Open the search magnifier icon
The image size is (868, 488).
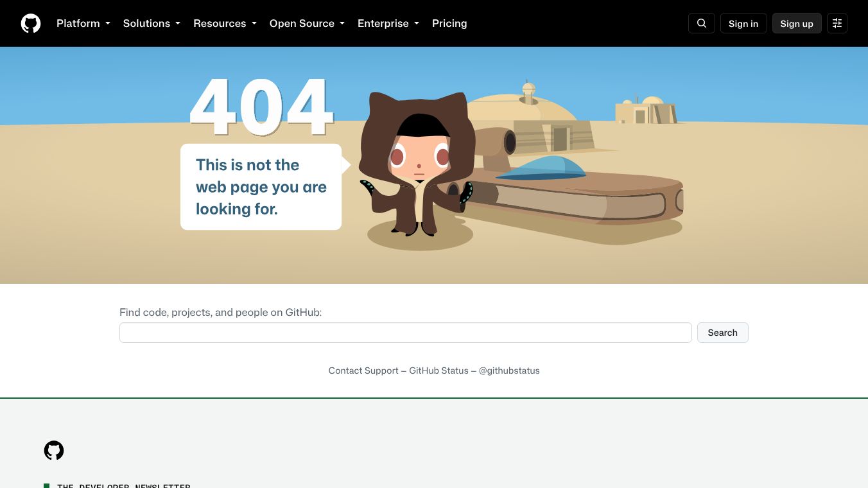702,23
